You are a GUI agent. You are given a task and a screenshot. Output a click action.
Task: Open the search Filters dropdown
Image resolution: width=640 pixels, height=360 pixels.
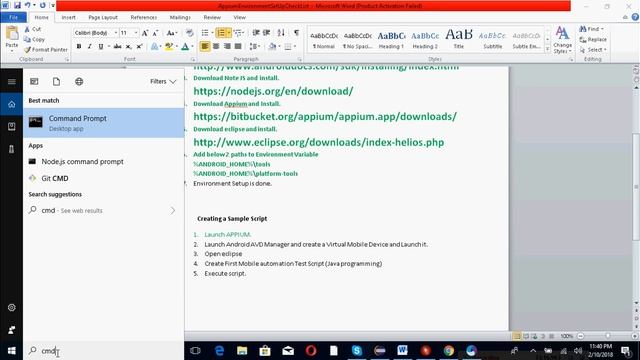tap(163, 81)
